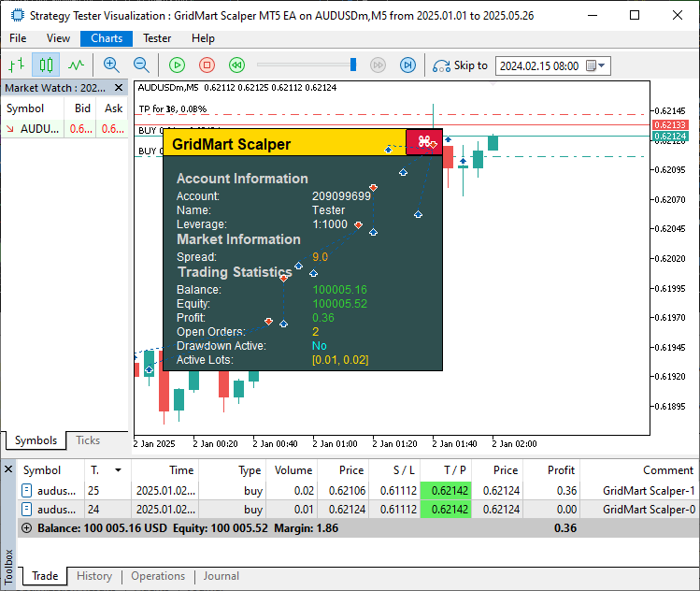Adjust the visualization speed slider handle

point(353,65)
